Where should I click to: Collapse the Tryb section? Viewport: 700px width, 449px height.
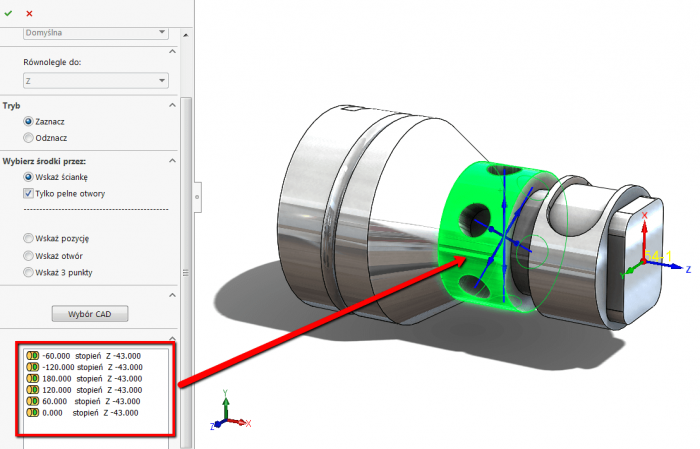point(171,104)
